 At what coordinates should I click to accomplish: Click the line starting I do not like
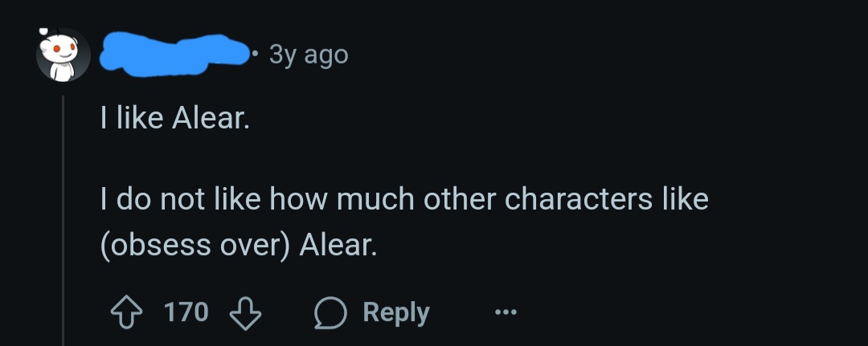404,200
